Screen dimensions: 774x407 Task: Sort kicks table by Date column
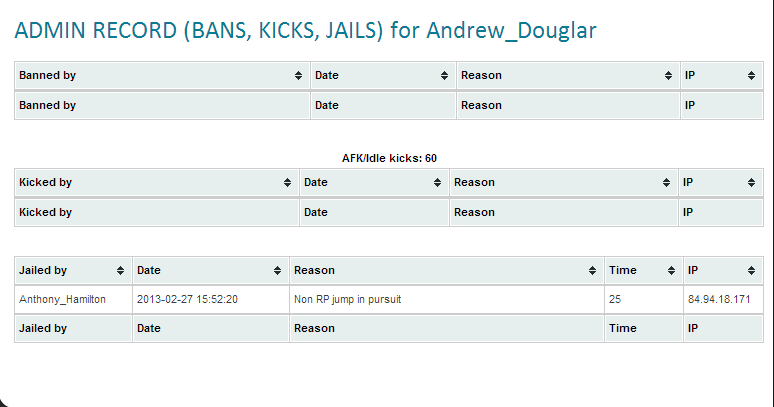pyautogui.click(x=373, y=183)
